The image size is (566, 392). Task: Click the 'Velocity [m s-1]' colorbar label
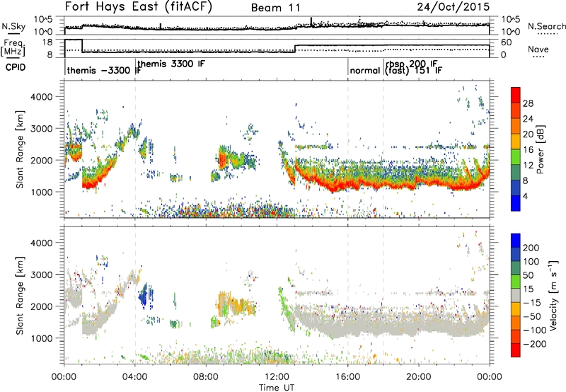point(554,294)
